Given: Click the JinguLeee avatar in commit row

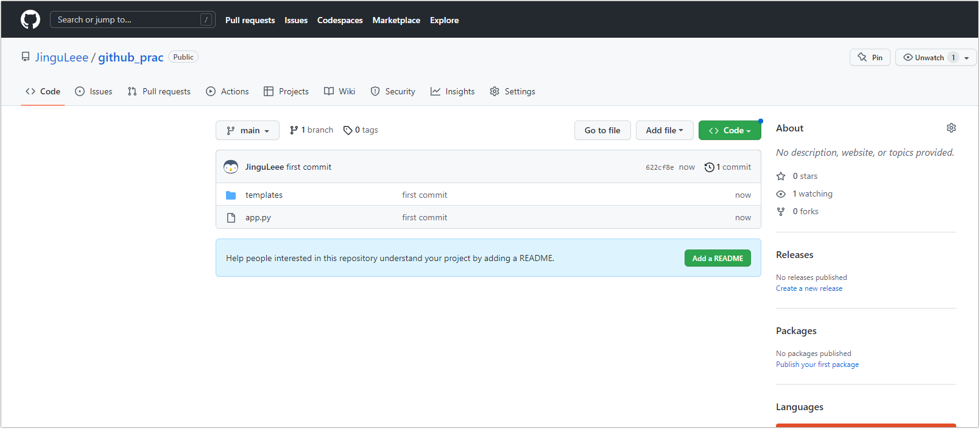Looking at the screenshot, I should click(231, 167).
